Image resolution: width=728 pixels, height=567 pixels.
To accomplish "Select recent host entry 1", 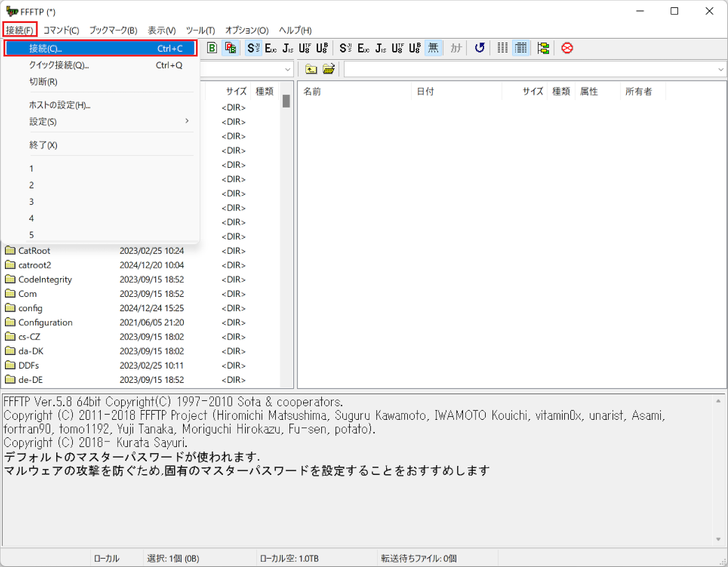I will click(101, 168).
